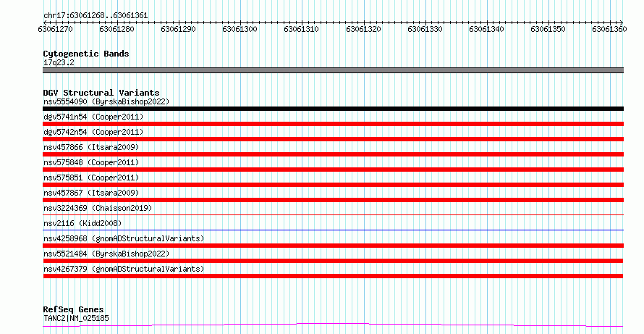Click ruler position 63061280
This screenshot has width=644, height=334.
(x=116, y=29)
